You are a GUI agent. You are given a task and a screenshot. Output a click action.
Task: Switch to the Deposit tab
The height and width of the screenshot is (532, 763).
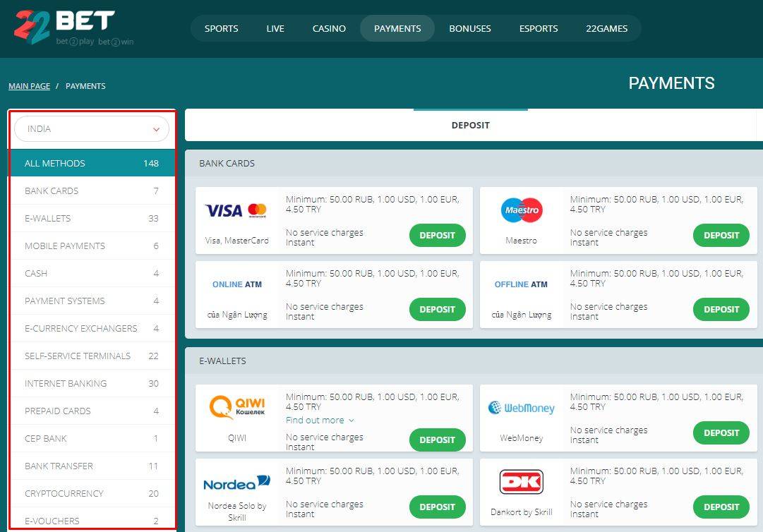(x=471, y=125)
